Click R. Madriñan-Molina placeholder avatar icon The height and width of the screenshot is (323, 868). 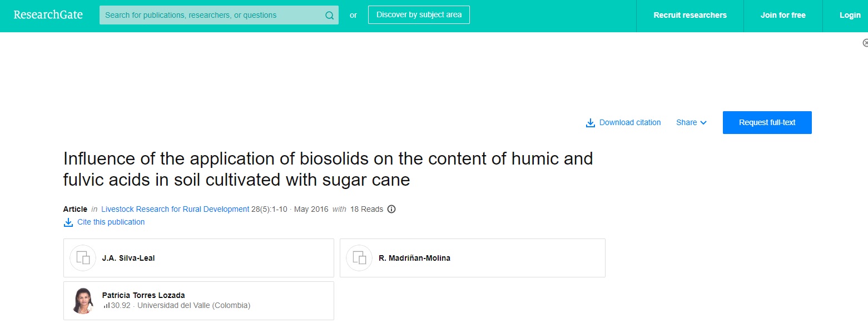pyautogui.click(x=359, y=258)
